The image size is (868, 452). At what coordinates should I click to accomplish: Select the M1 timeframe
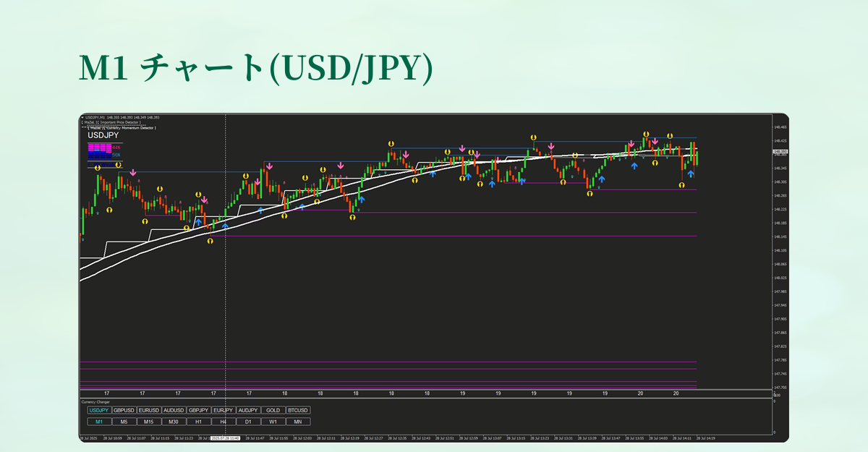tap(99, 422)
